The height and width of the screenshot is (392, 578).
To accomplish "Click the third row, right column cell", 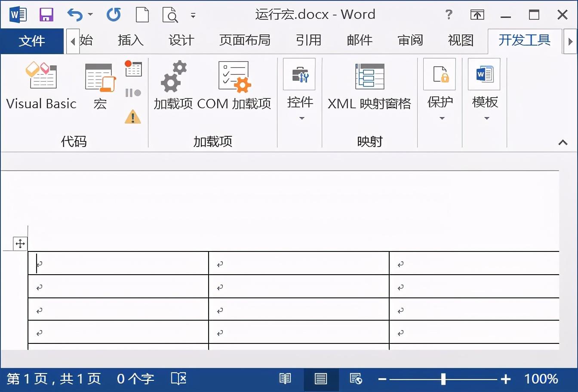I will (474, 309).
